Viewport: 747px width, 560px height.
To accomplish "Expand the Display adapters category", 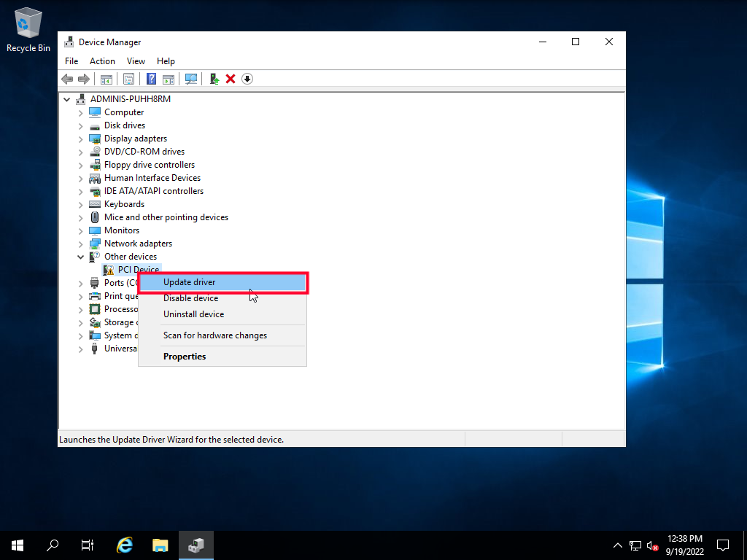I will 81,139.
